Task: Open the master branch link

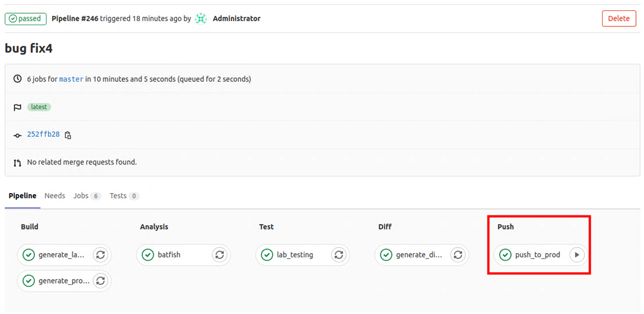Action: pyautogui.click(x=71, y=79)
